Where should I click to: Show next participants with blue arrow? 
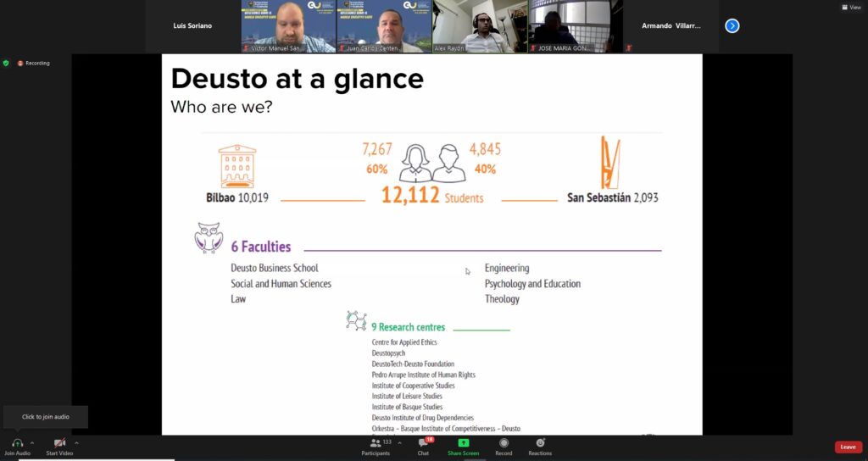(x=732, y=26)
